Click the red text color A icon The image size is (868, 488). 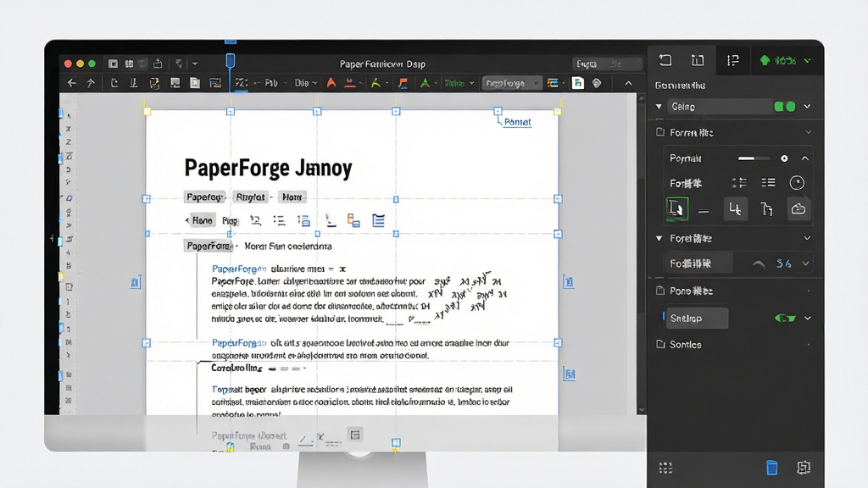331,83
